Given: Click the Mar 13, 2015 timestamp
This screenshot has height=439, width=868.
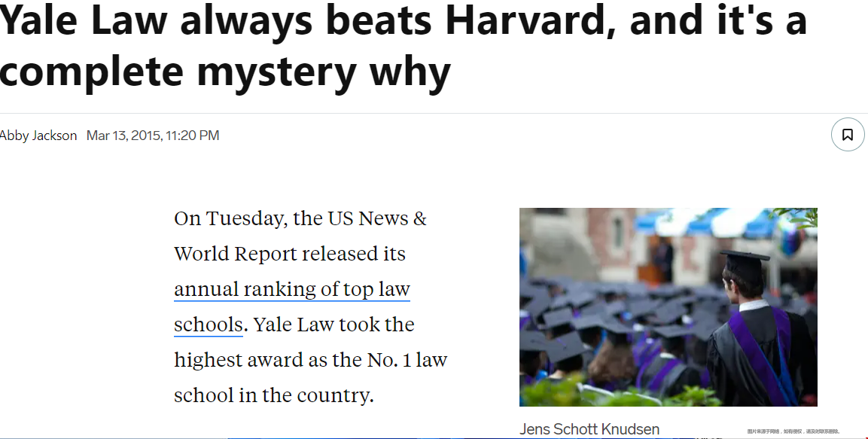Looking at the screenshot, I should pyautogui.click(x=153, y=136).
